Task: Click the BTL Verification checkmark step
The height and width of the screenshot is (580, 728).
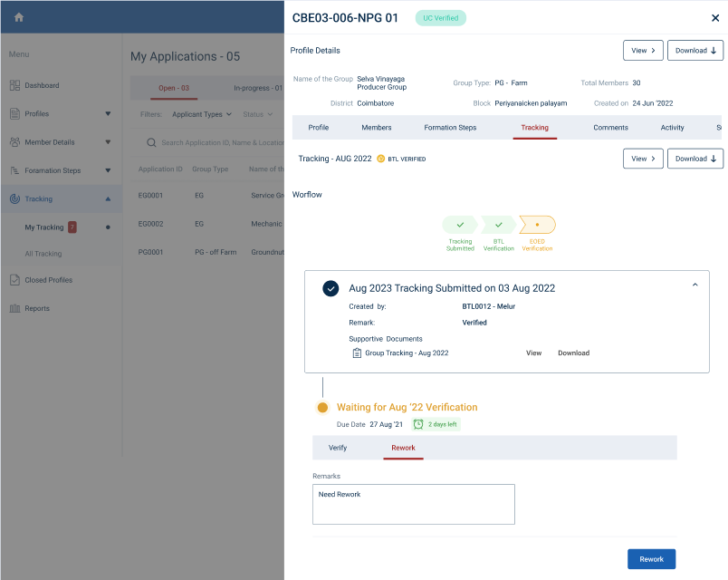Action: 498,225
